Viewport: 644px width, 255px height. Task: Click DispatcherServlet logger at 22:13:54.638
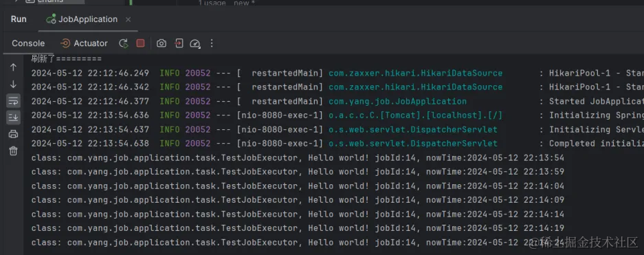tap(413, 144)
